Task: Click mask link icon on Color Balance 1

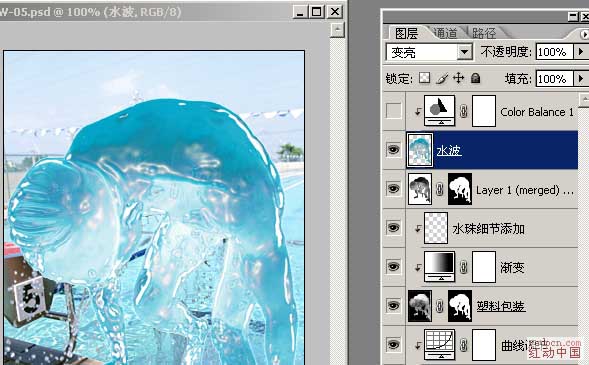Action: point(464,111)
